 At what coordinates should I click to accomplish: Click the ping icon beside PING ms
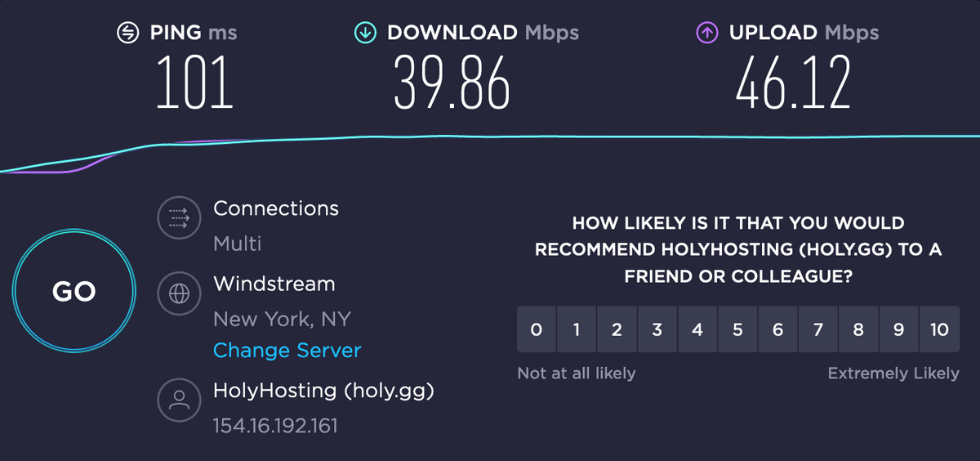[128, 33]
